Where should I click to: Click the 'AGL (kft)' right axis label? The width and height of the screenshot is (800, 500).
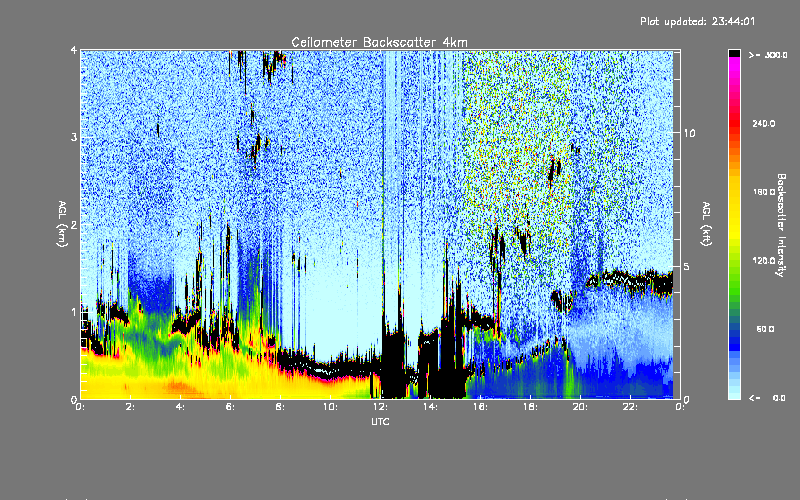click(706, 224)
